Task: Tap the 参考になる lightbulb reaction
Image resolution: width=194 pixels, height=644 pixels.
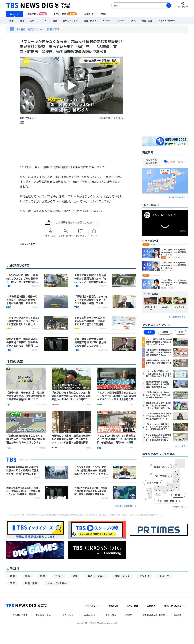Action: [51, 232]
